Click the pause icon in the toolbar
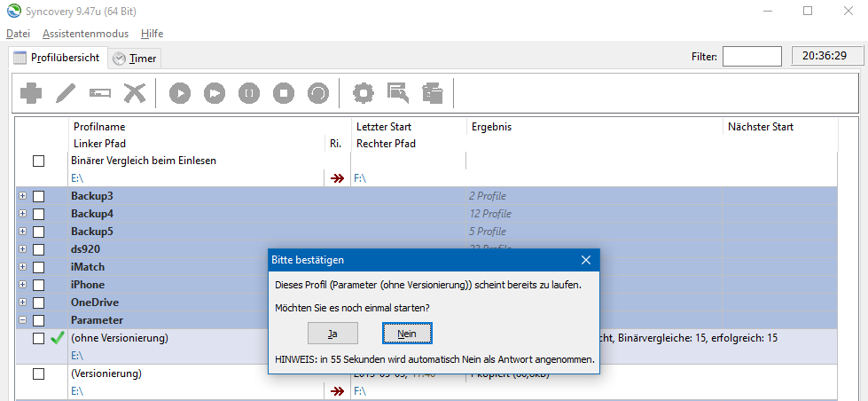The width and height of the screenshot is (868, 401). [x=249, y=92]
